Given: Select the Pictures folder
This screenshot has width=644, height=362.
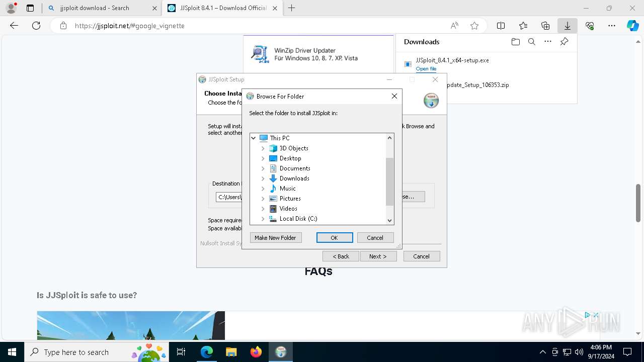Looking at the screenshot, I should (x=290, y=199).
